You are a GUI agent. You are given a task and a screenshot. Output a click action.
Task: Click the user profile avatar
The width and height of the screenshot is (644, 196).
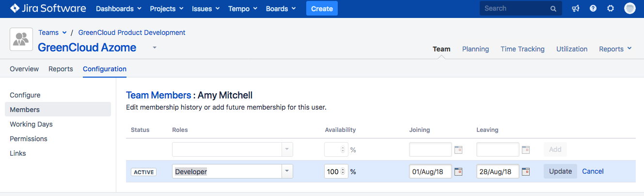[x=629, y=8]
